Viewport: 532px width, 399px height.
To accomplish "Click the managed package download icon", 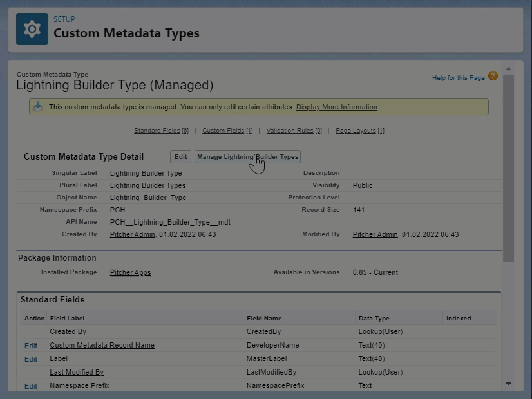I will [38, 107].
